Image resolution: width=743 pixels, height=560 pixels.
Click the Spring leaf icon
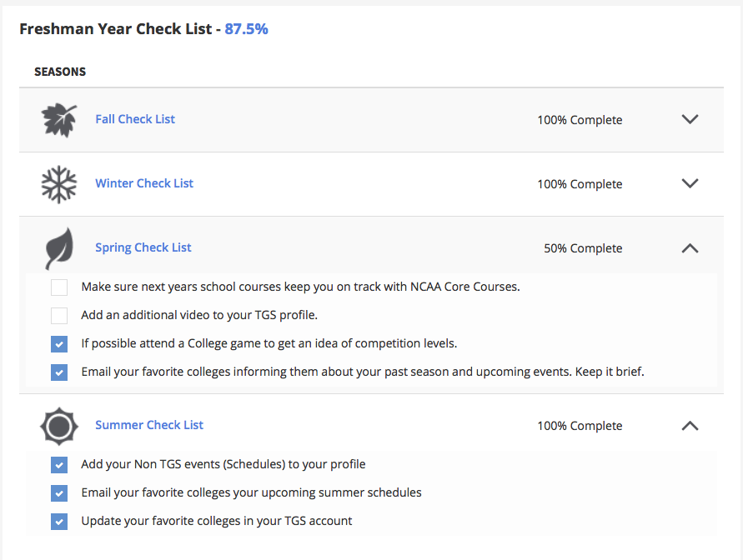[59, 248]
